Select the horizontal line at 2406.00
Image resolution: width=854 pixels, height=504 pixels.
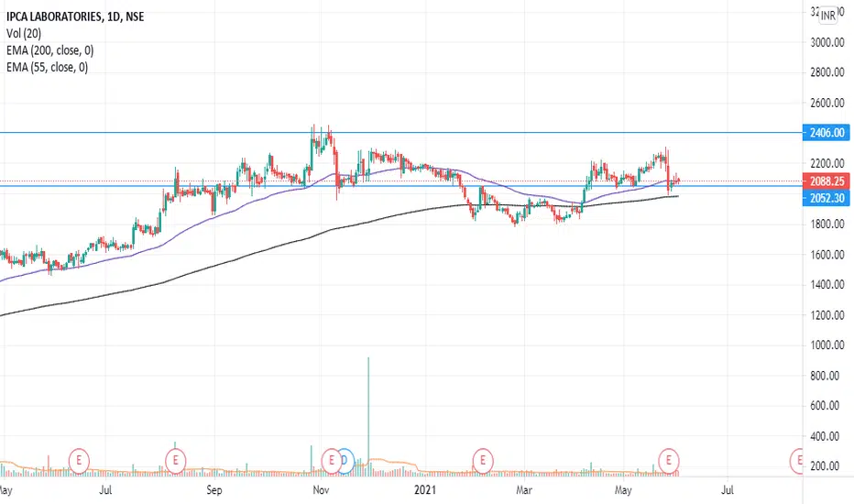tap(400, 132)
